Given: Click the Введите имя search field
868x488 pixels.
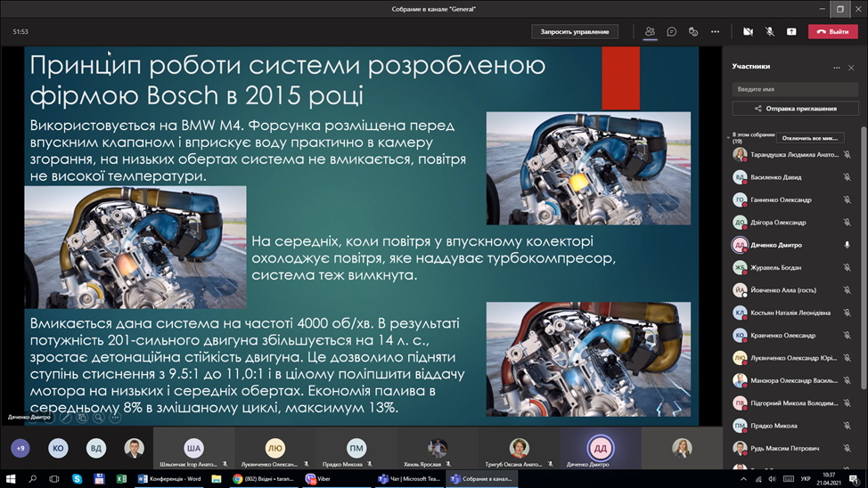Looking at the screenshot, I should coord(795,89).
